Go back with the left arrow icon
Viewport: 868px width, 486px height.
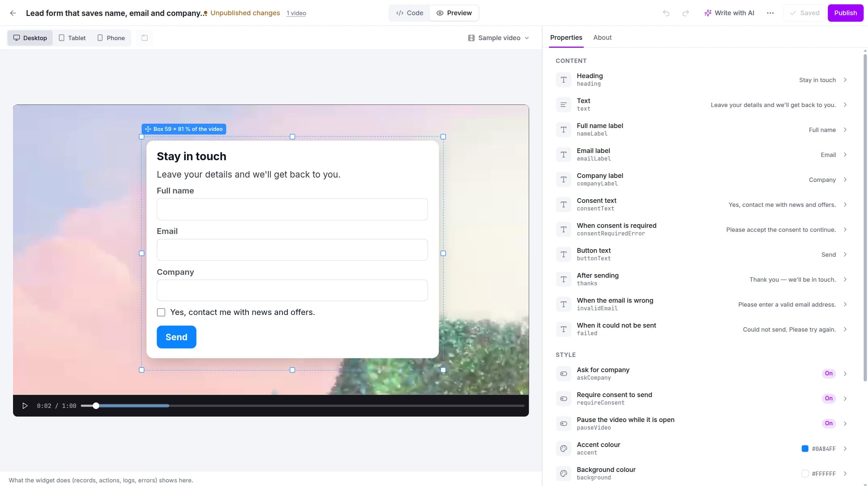[13, 13]
